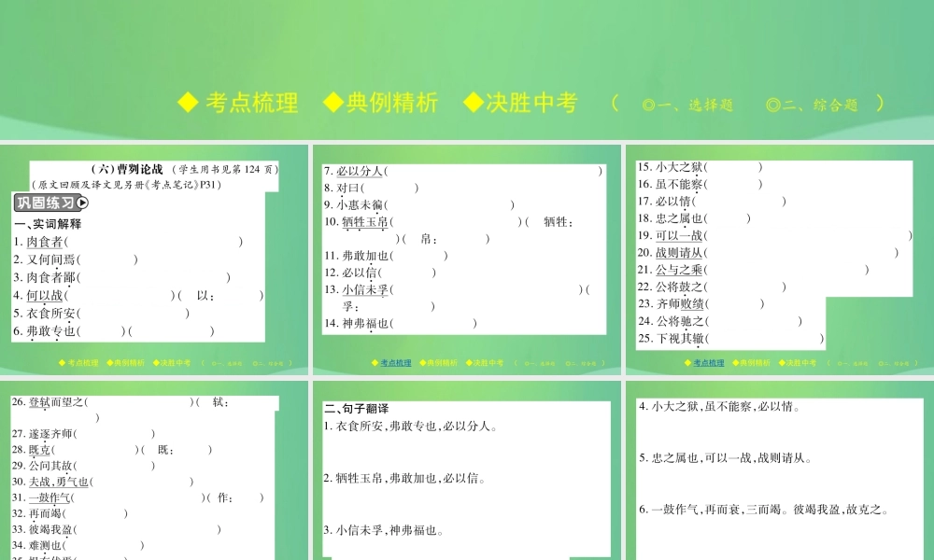Click item 5. 衣食所安
The width and height of the screenshot is (934, 560).
45,313
